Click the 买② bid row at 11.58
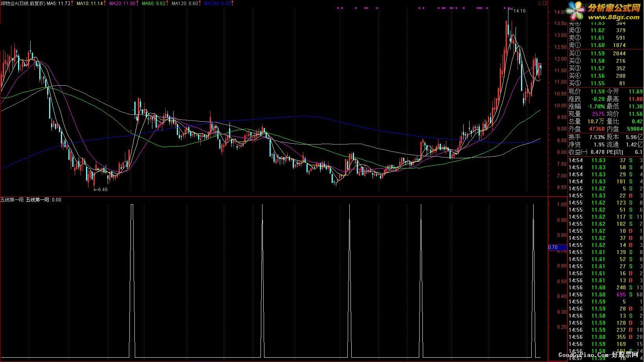The height and width of the screenshot is (362, 644). coord(597,61)
